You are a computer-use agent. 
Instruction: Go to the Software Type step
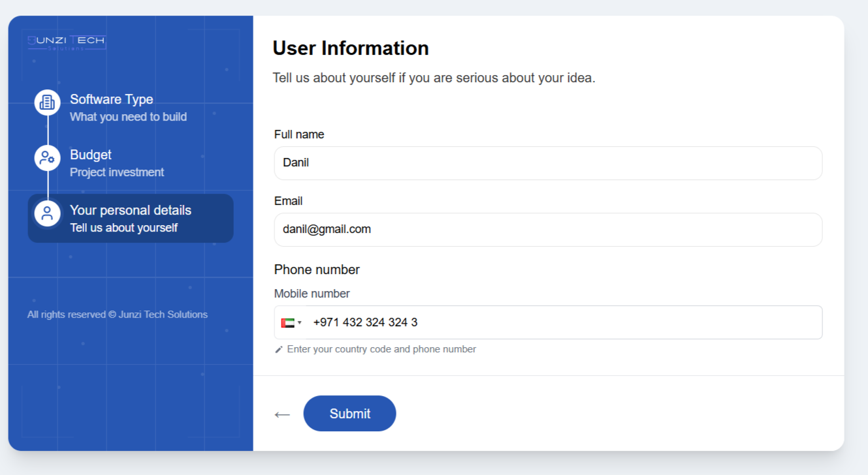(111, 99)
